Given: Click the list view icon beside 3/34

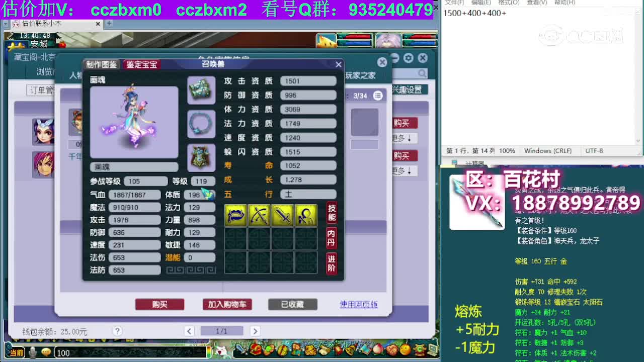Looking at the screenshot, I should tap(378, 96).
